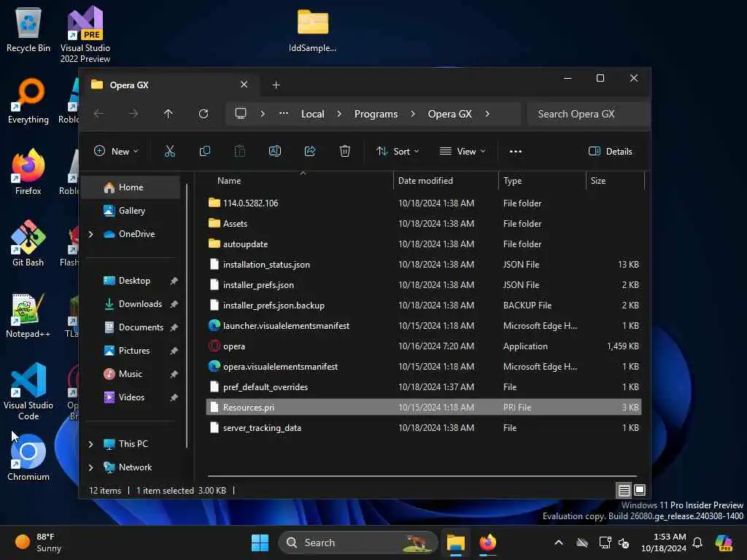Viewport: 747px width, 560px height.
Task: Click Firefox icon on taskbar
Action: (x=488, y=542)
